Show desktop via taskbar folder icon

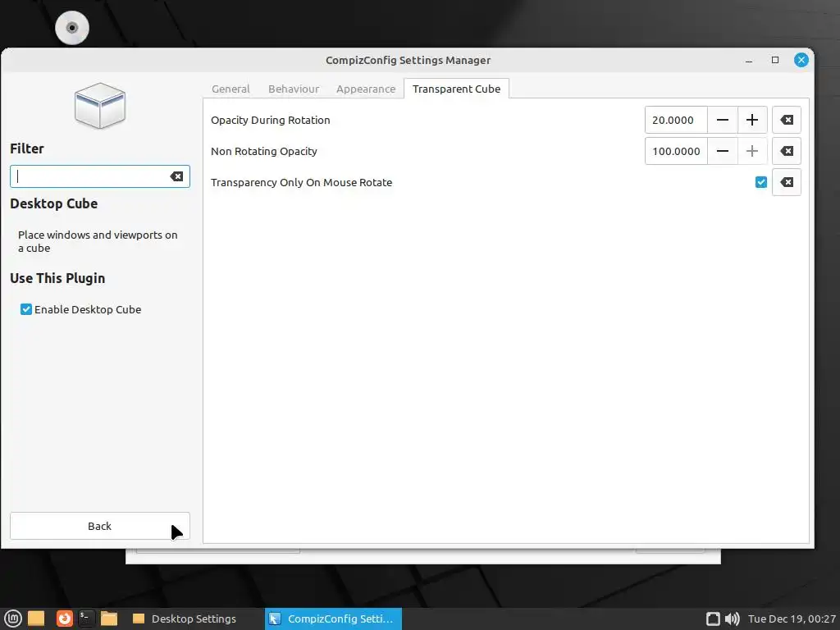tap(36, 619)
